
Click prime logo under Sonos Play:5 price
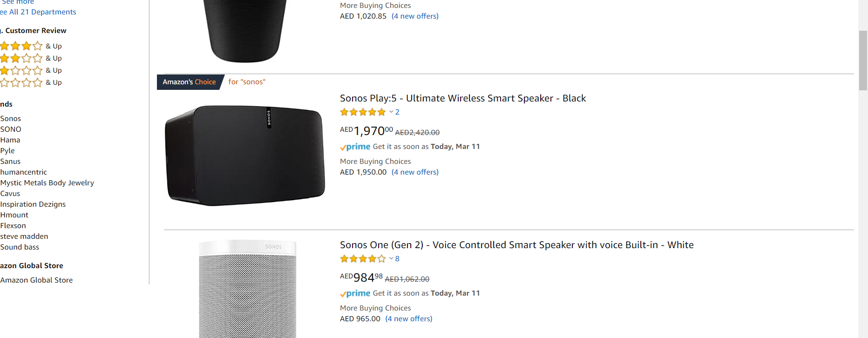pos(355,147)
